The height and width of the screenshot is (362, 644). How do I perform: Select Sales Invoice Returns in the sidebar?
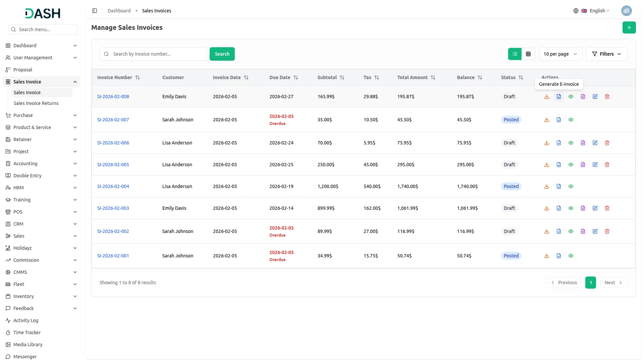point(36,103)
